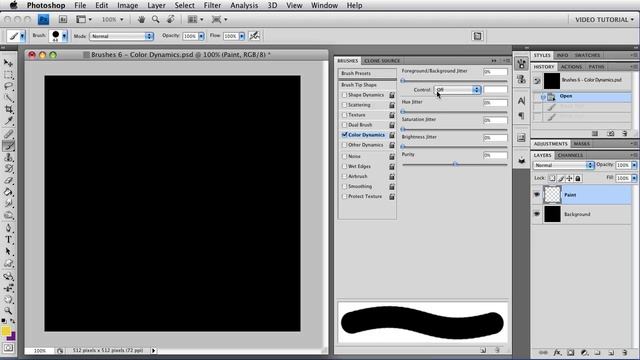This screenshot has height=360, width=640.
Task: Select the Lasso tool
Action: click(x=8, y=86)
